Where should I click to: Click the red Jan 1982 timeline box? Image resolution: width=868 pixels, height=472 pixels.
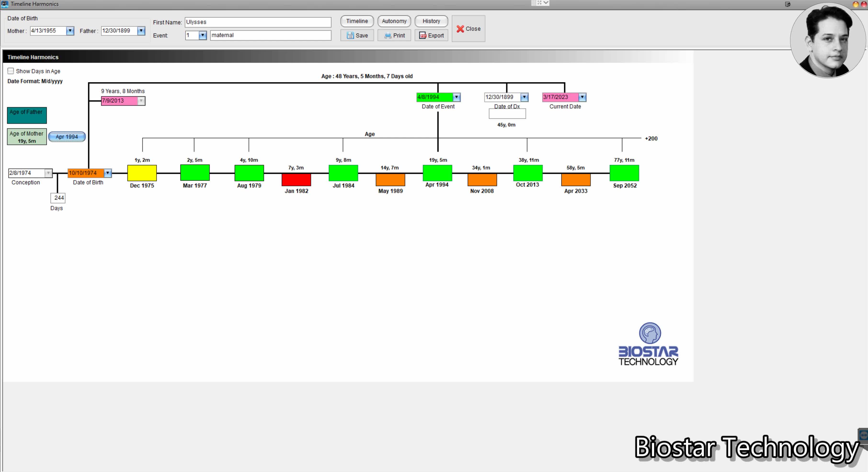coord(296,180)
